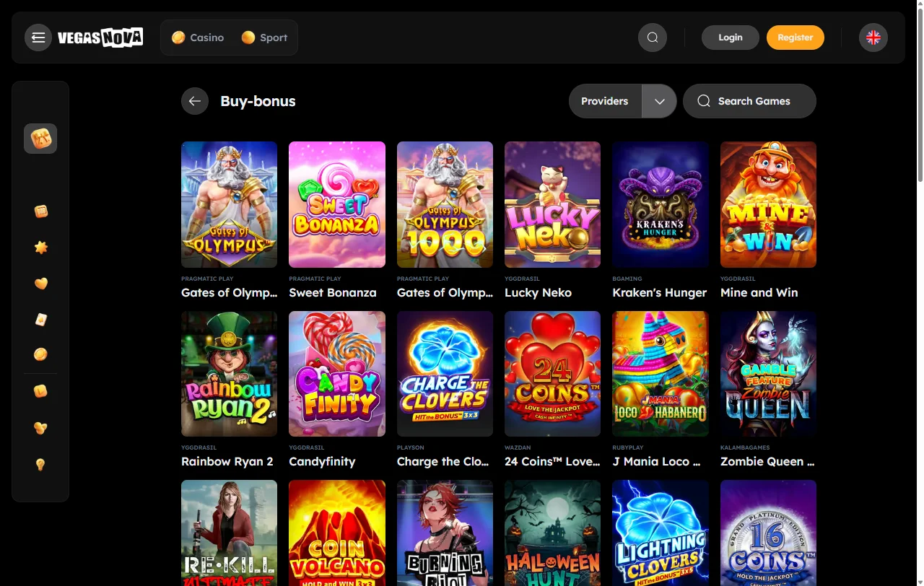Open the Providers dropdown

[x=605, y=101]
